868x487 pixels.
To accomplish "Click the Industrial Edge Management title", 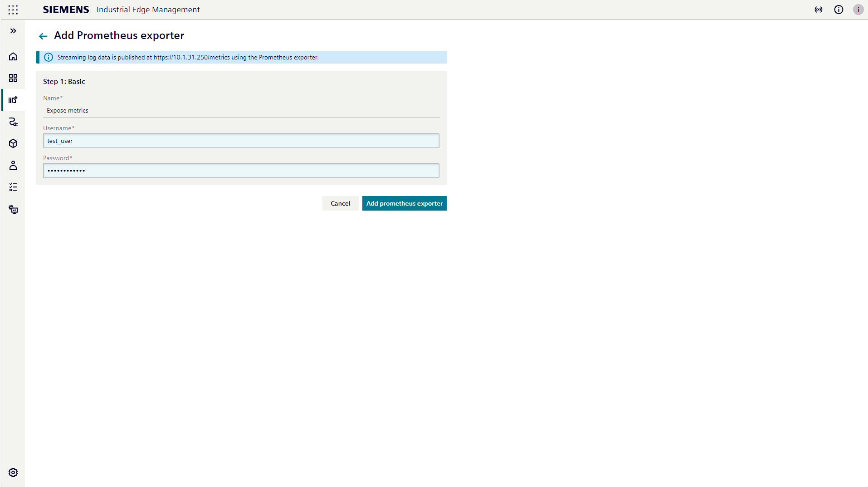I will coord(148,10).
